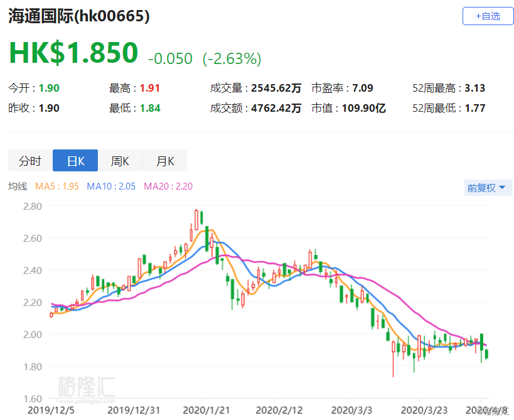The height and width of the screenshot is (420, 514).
Task: Select the 日K daily chart tab
Action: coord(75,161)
